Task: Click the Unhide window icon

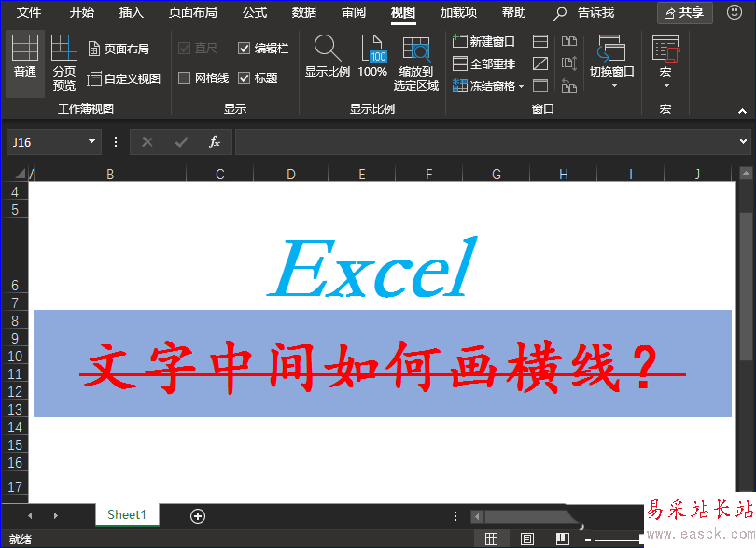Action: tap(540, 86)
